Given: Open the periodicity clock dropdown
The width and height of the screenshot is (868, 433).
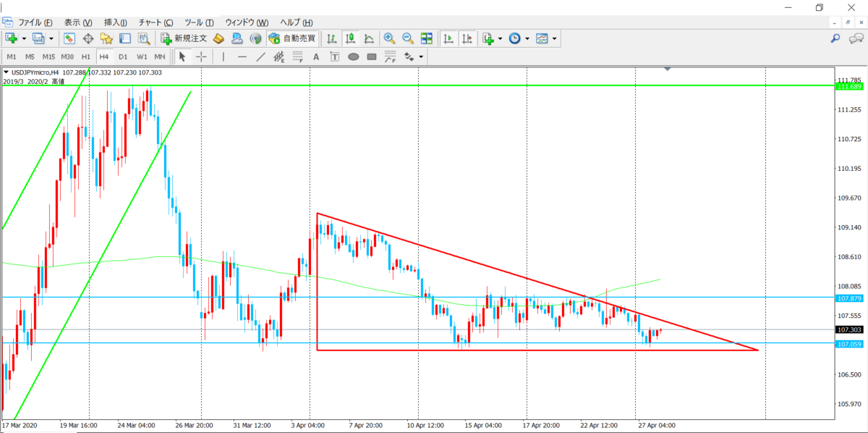Looking at the screenshot, I should (527, 38).
